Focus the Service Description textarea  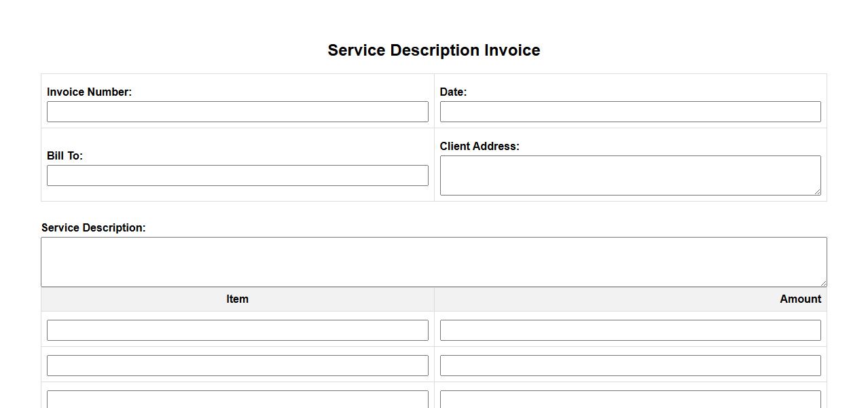click(x=433, y=261)
